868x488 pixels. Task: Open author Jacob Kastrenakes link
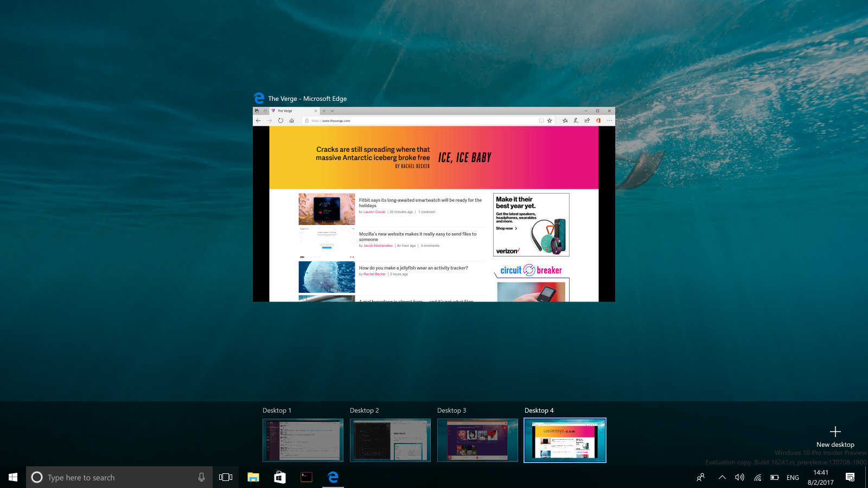(x=378, y=246)
